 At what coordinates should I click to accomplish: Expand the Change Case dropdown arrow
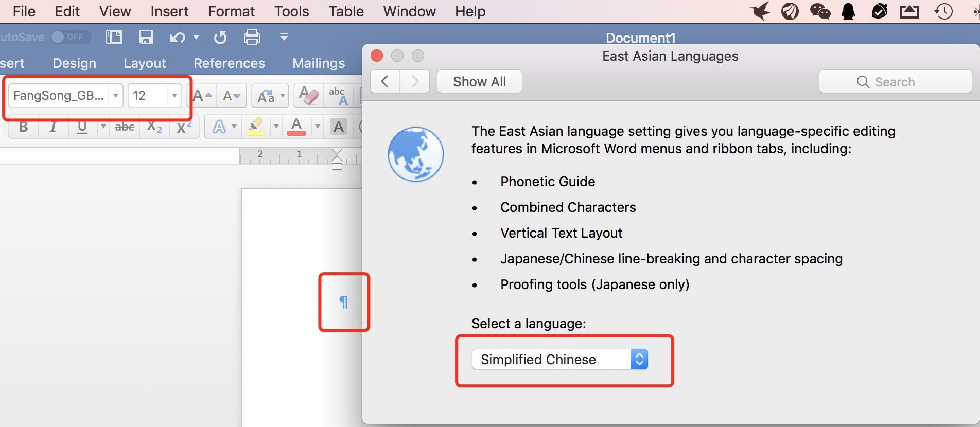[283, 96]
